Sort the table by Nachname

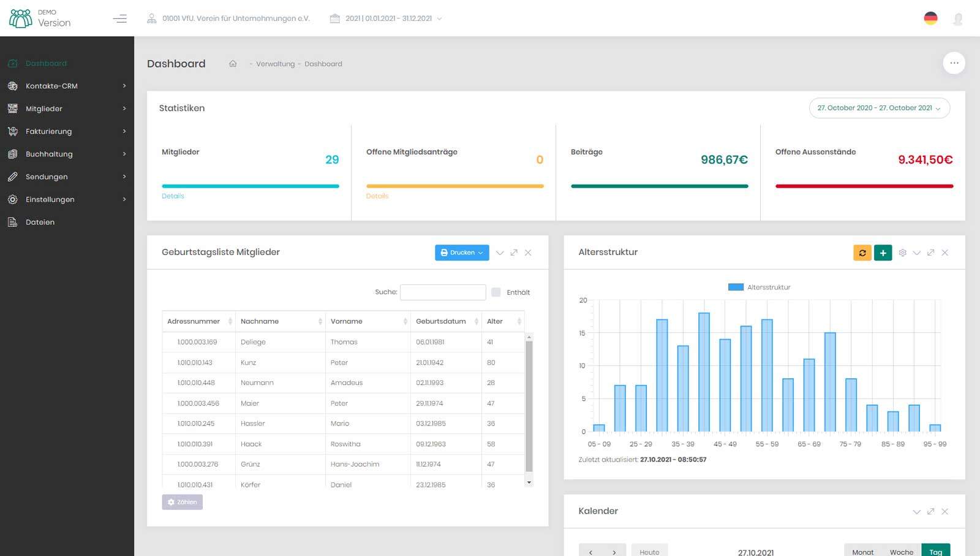281,321
